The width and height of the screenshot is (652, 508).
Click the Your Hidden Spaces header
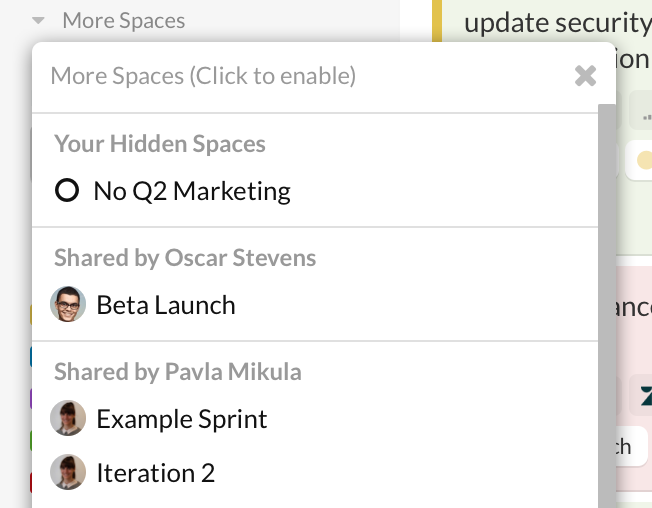[160, 144]
